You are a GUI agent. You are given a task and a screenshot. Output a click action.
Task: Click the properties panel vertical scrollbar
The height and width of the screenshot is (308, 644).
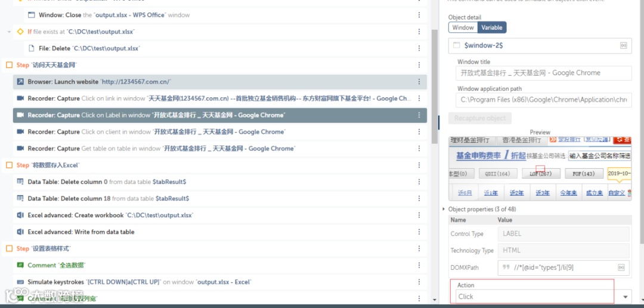click(642, 121)
